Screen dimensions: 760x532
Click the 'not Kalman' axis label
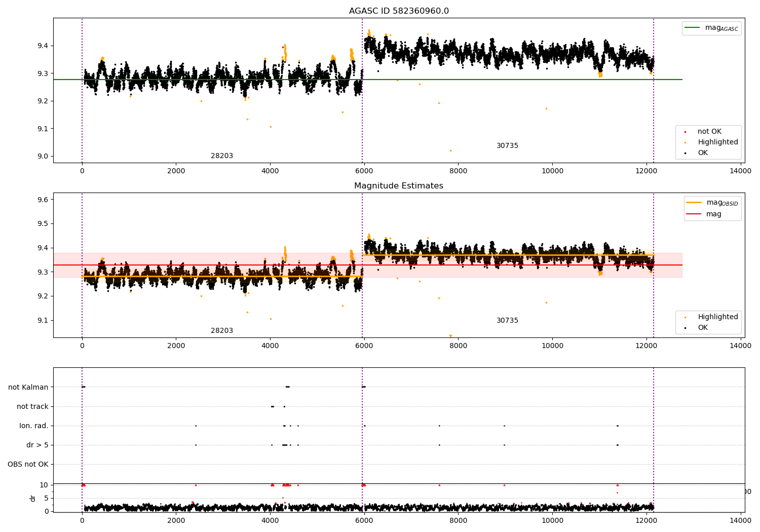point(28,387)
